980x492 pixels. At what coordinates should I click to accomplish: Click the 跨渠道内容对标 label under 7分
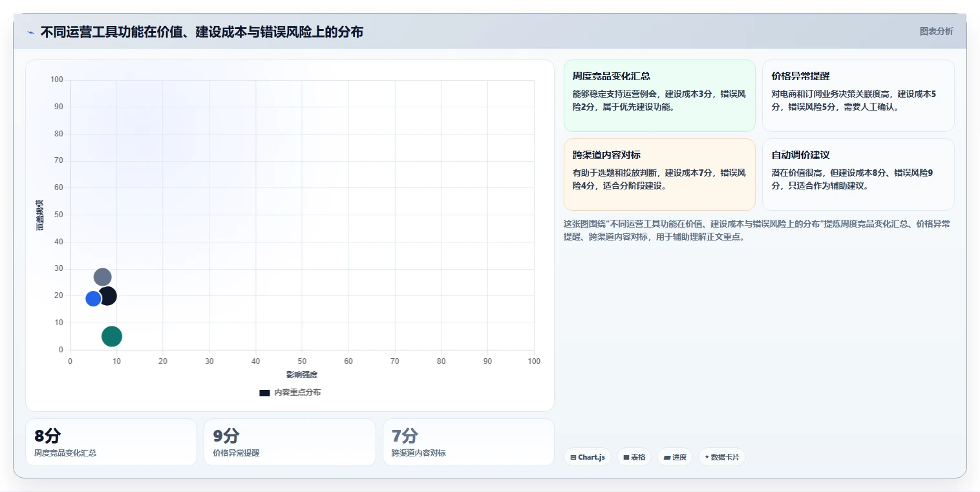[x=419, y=453]
